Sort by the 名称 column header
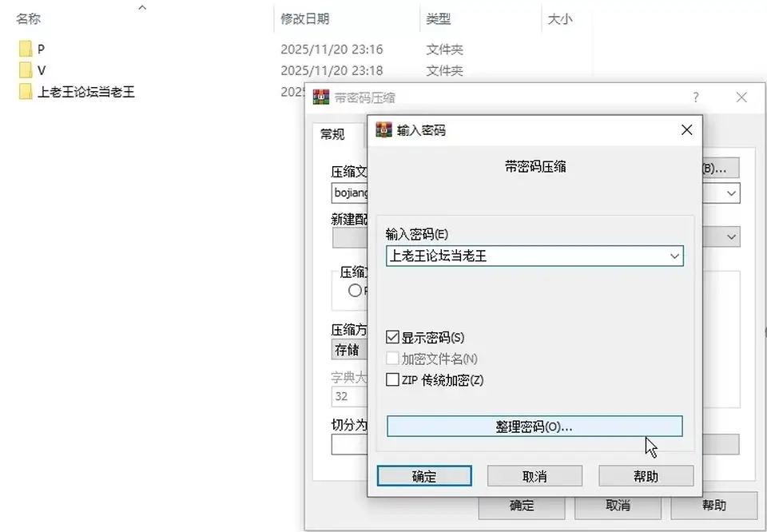Viewport: 767px width, 532px height. [x=29, y=19]
